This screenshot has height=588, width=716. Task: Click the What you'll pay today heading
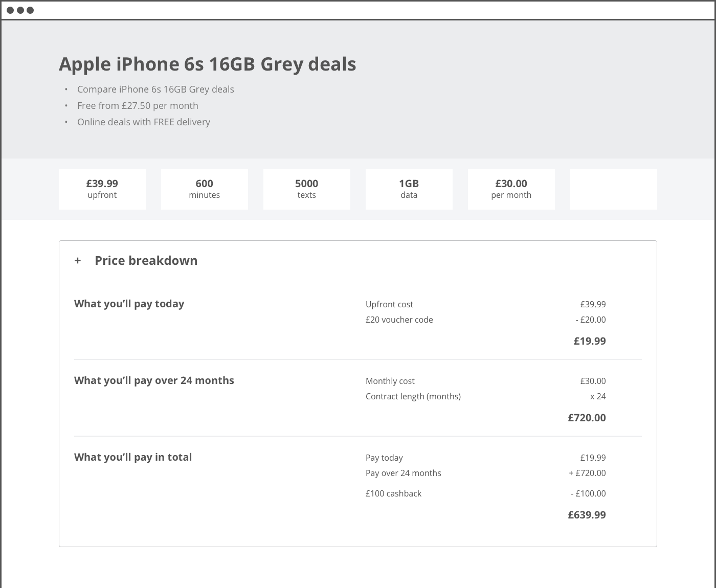coord(129,304)
